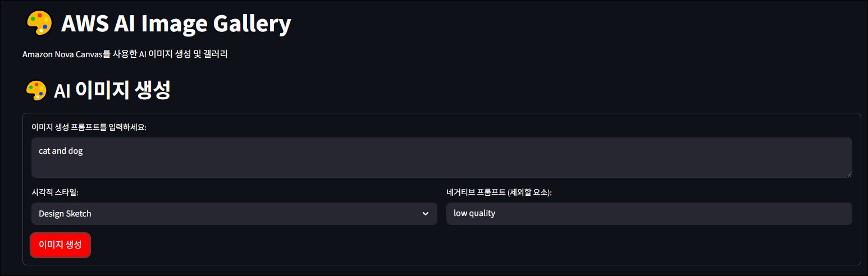Place cursor on the word cat in prompt

pyautogui.click(x=44, y=151)
